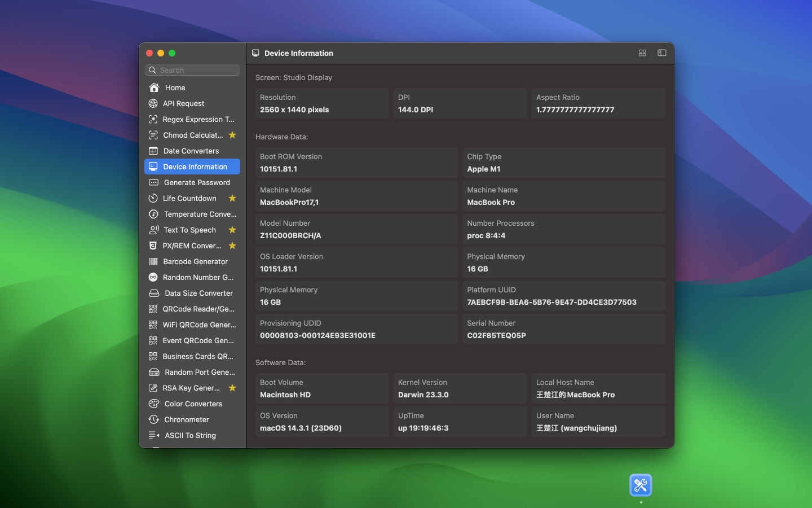Viewport: 812px width, 508px height.
Task: Click the DPI value 144.0 DPI
Action: coord(416,110)
